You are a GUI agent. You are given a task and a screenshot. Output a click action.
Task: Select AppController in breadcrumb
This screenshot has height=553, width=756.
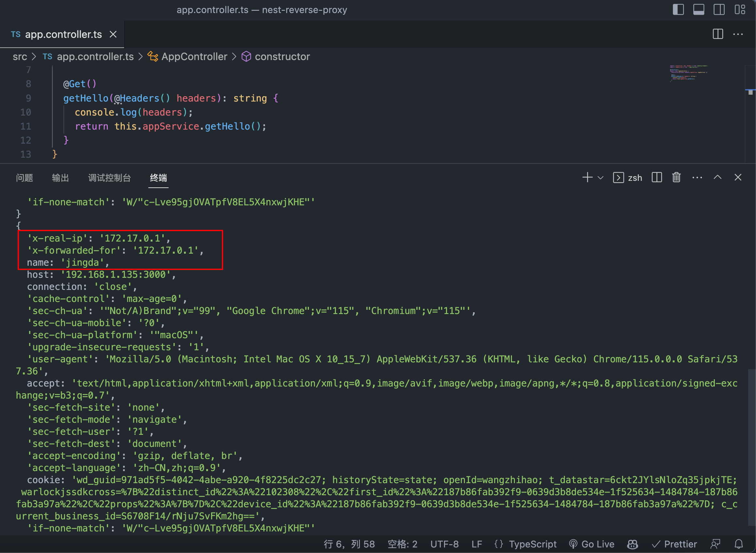tap(194, 56)
